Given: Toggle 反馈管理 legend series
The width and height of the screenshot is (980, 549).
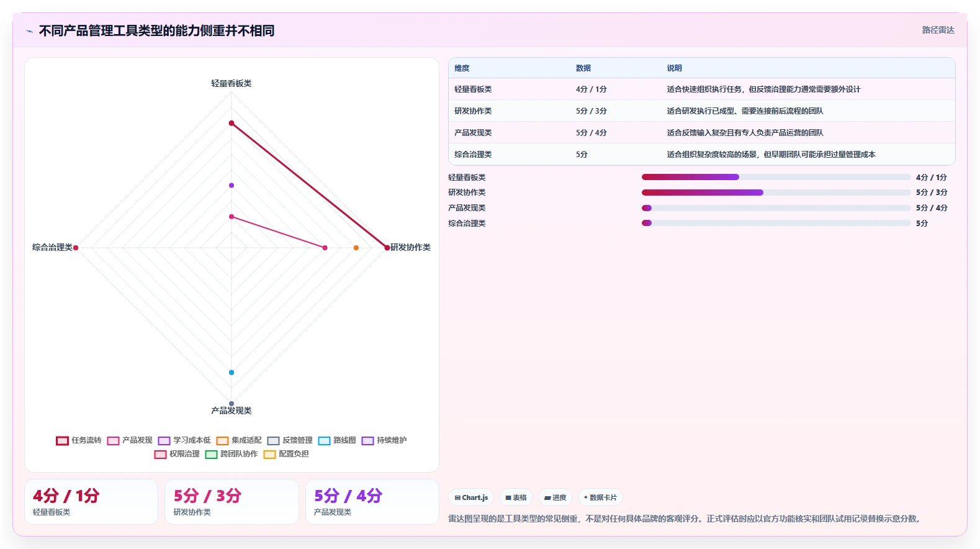Looking at the screenshot, I should click(290, 440).
